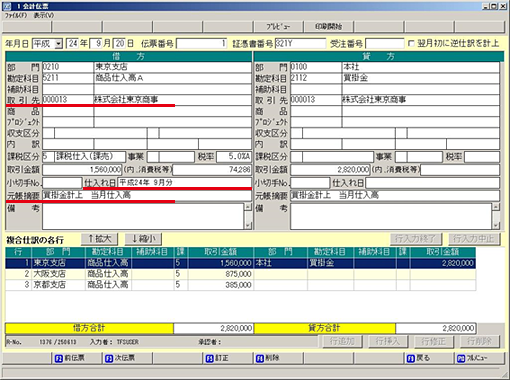Click the 伝票番号 input field
Image resolution: width=510 pixels, height=380 pixels.
pos(201,44)
